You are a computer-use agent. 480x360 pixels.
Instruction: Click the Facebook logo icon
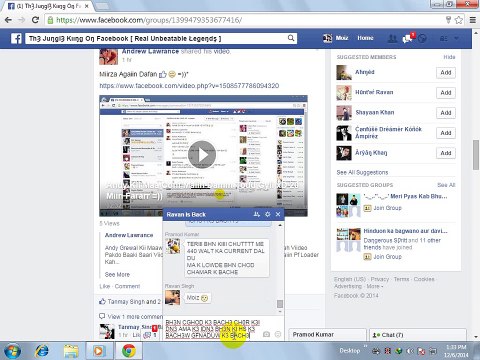(16, 38)
